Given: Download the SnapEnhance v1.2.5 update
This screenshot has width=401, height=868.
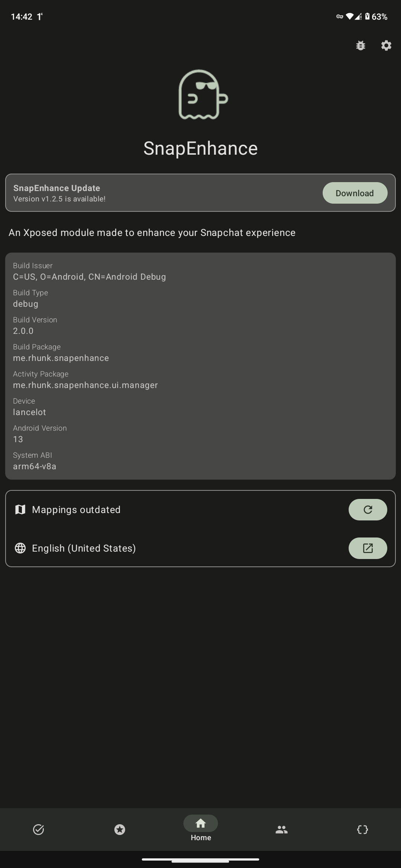Looking at the screenshot, I should click(x=355, y=193).
